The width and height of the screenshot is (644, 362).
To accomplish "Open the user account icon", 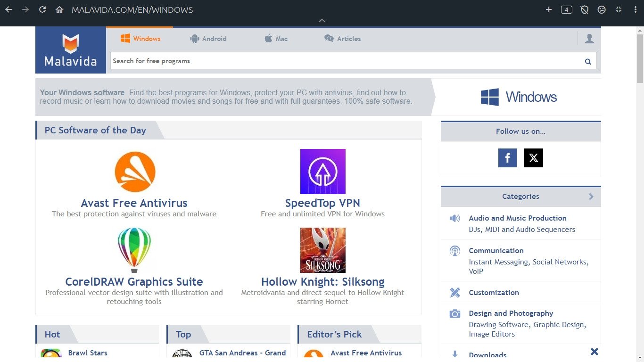I will tap(589, 39).
